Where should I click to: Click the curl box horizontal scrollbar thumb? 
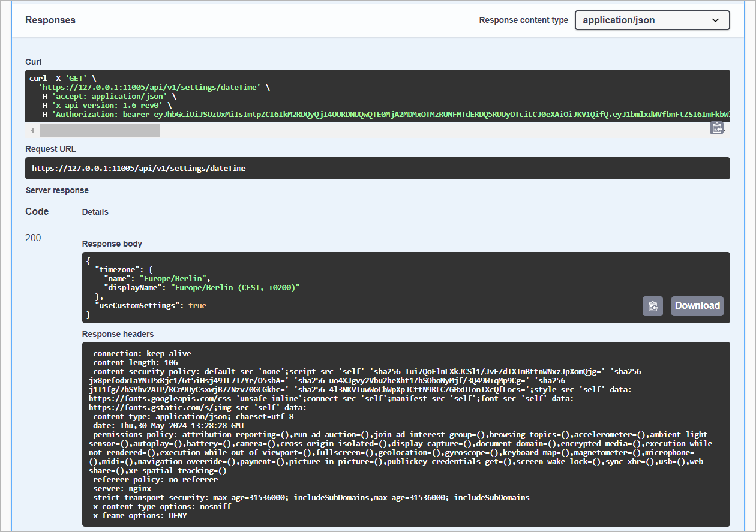pyautogui.click(x=100, y=131)
